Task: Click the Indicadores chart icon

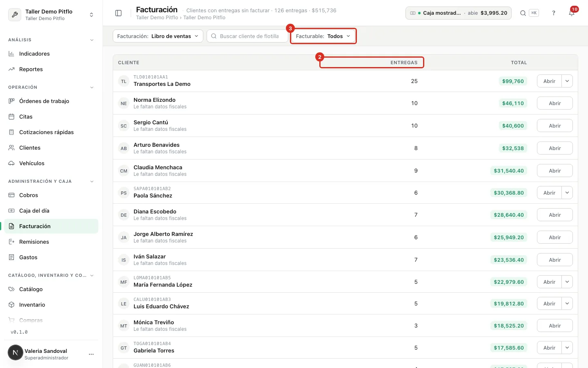Action: coord(11,54)
